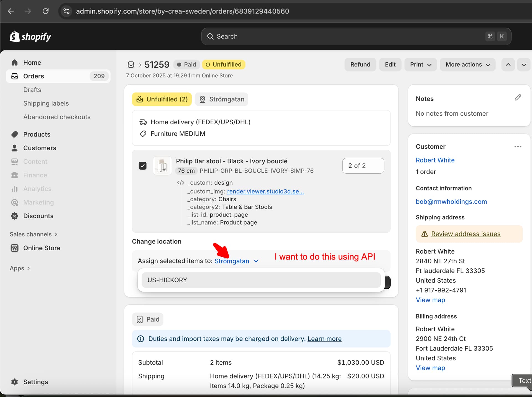Viewport: 532px width, 397px height.
Task: Reload the page in the browser
Action: pos(46,11)
